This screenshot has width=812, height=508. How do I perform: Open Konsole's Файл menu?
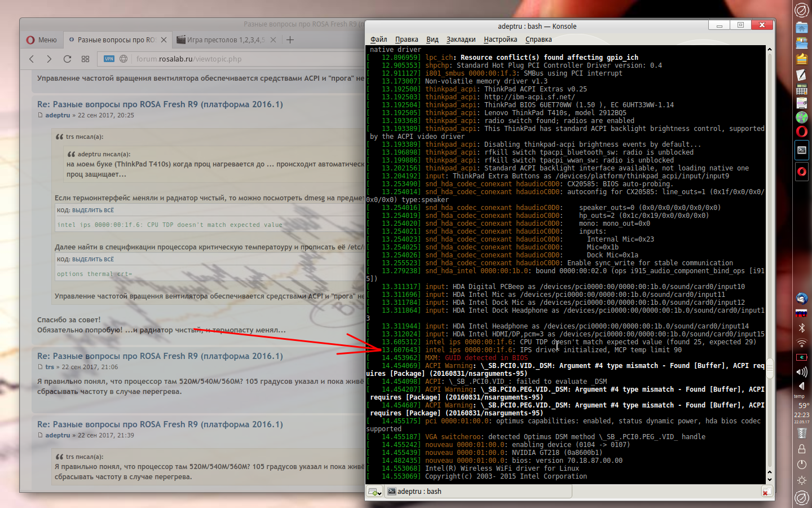pos(378,40)
